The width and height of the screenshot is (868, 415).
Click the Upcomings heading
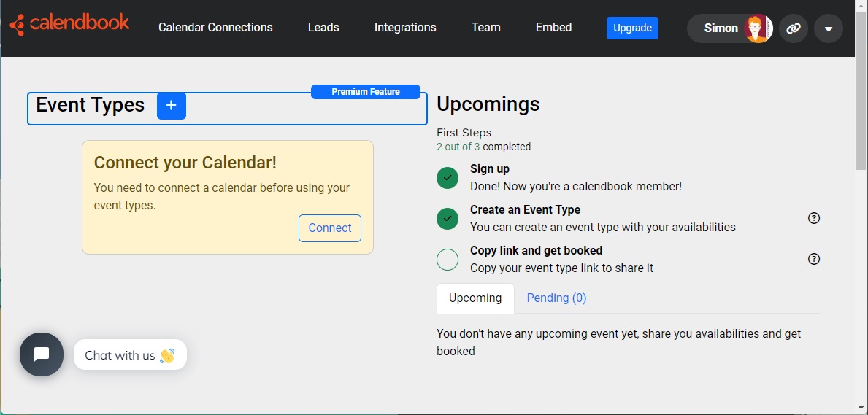(488, 104)
